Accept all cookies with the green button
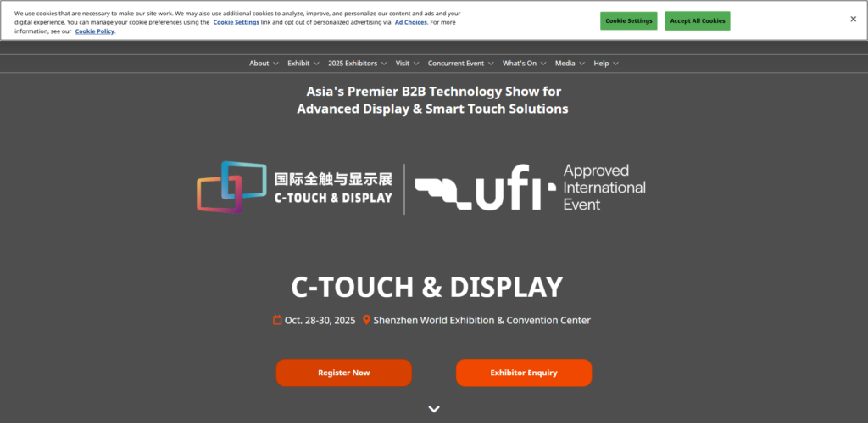868x426 pixels. pyautogui.click(x=698, y=21)
